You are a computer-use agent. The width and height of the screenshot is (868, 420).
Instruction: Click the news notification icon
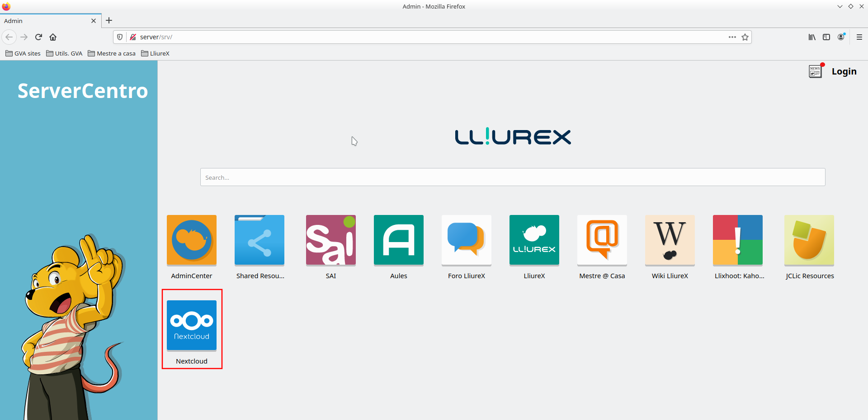[816, 71]
